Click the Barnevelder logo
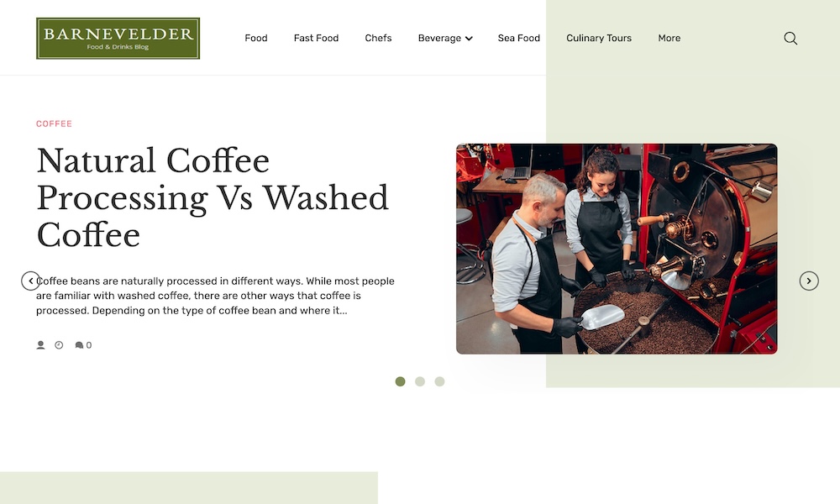 [x=118, y=38]
